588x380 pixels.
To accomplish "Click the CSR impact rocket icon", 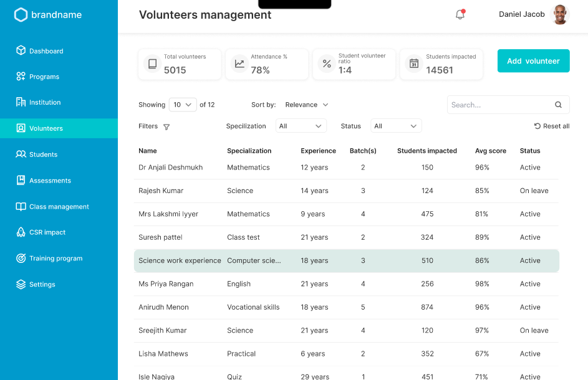I will pyautogui.click(x=21, y=232).
